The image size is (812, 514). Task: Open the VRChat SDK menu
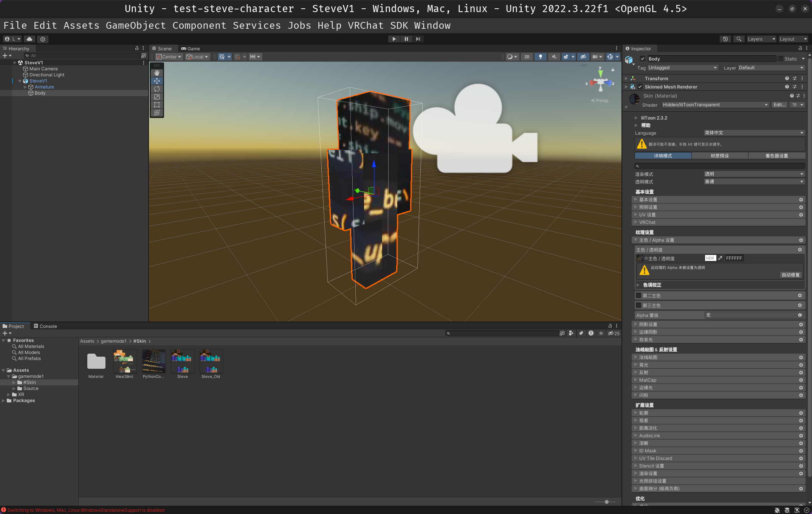click(x=365, y=25)
